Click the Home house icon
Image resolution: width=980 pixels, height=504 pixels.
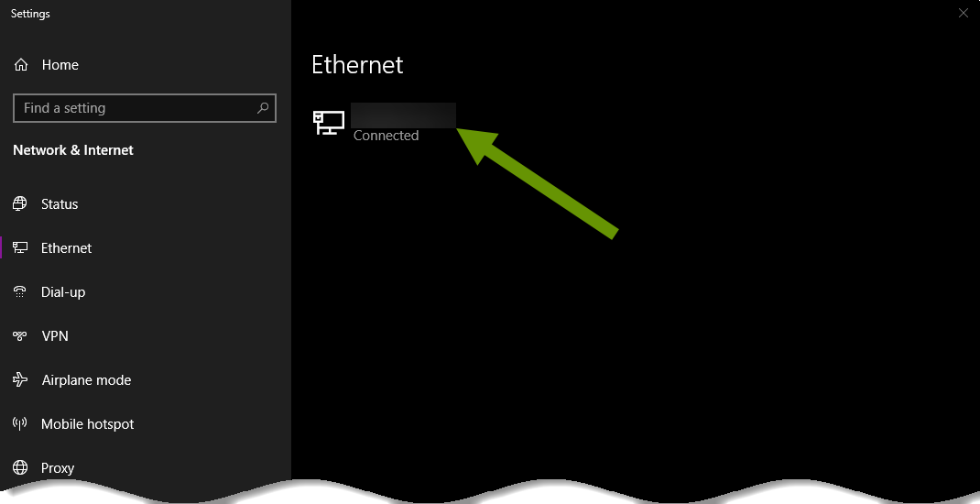[x=21, y=65]
